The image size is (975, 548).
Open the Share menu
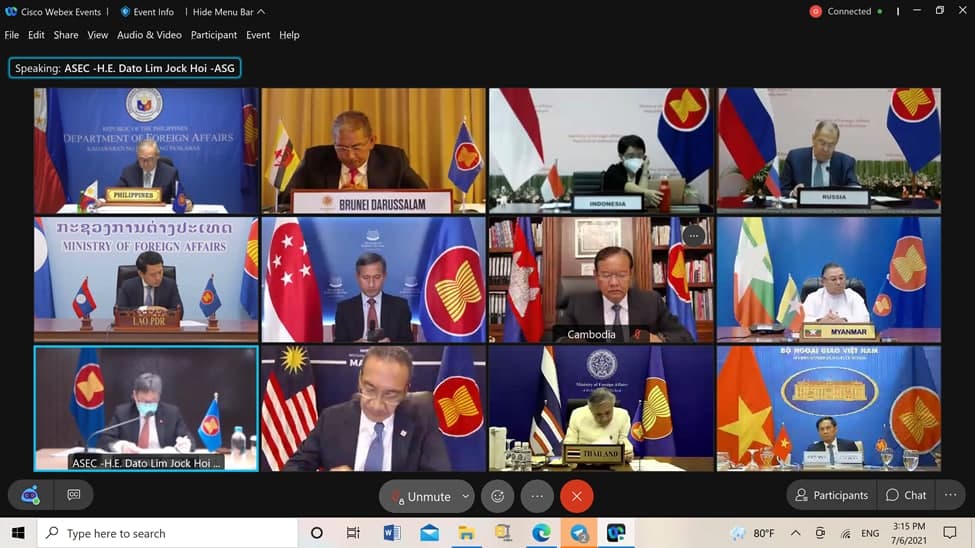66,35
